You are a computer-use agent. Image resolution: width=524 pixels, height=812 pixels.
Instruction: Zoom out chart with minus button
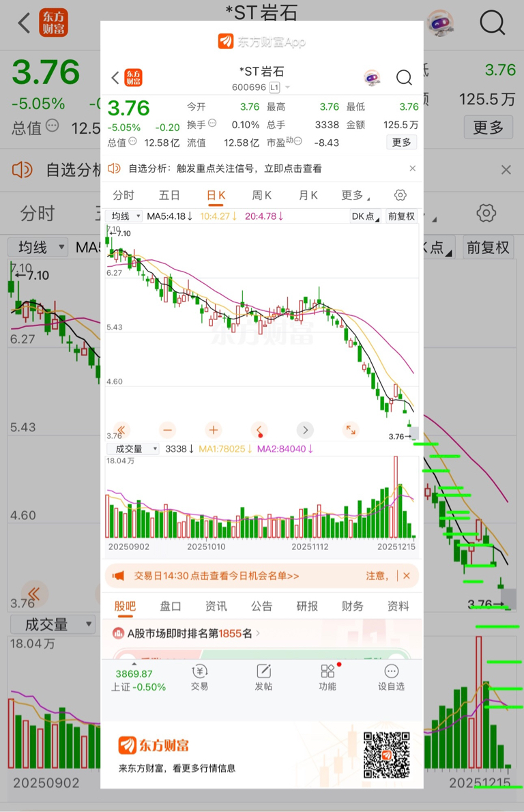point(167,430)
